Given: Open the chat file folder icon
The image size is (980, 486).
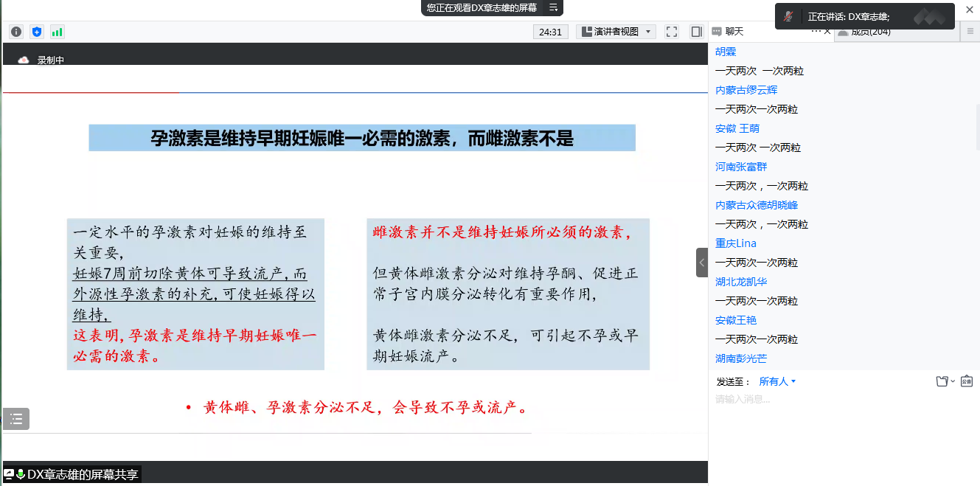Looking at the screenshot, I should click(x=942, y=381).
